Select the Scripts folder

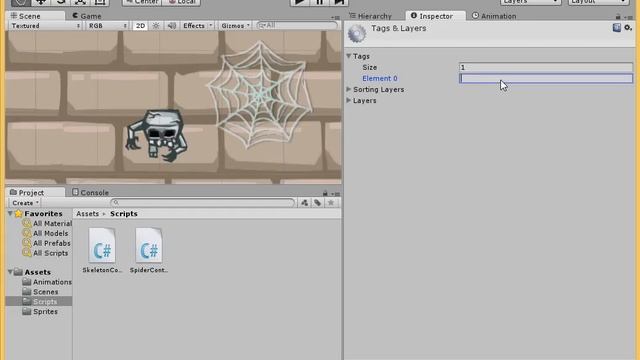(39, 302)
